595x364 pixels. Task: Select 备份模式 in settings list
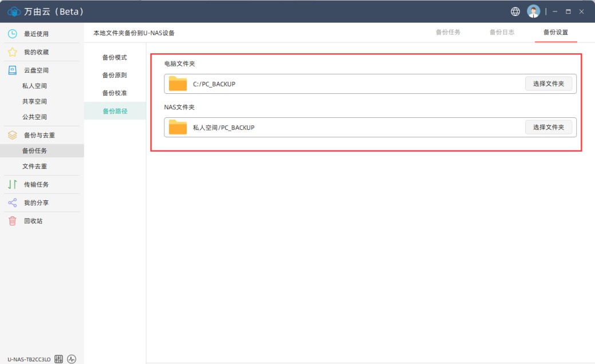115,57
